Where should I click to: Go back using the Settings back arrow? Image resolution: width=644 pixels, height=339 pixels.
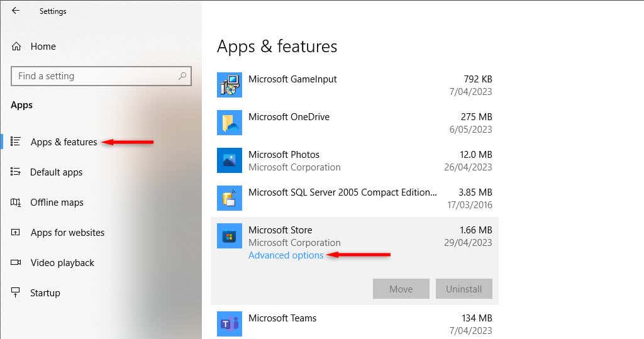coord(16,11)
